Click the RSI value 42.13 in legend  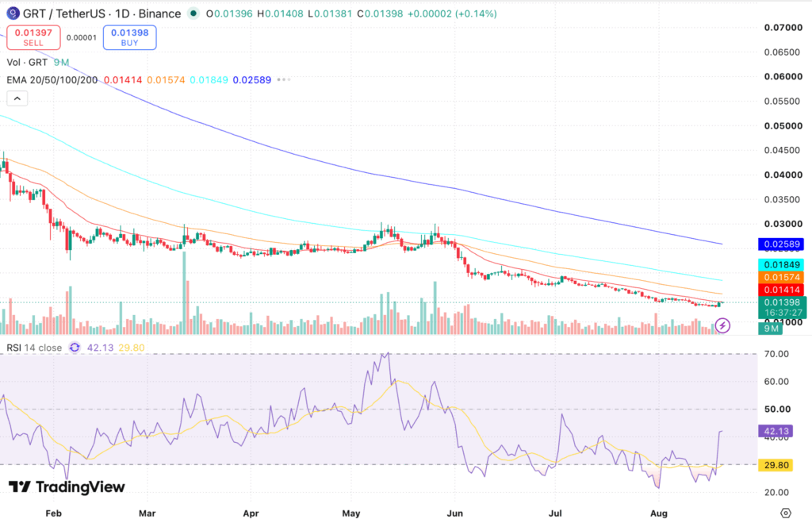[x=100, y=348]
